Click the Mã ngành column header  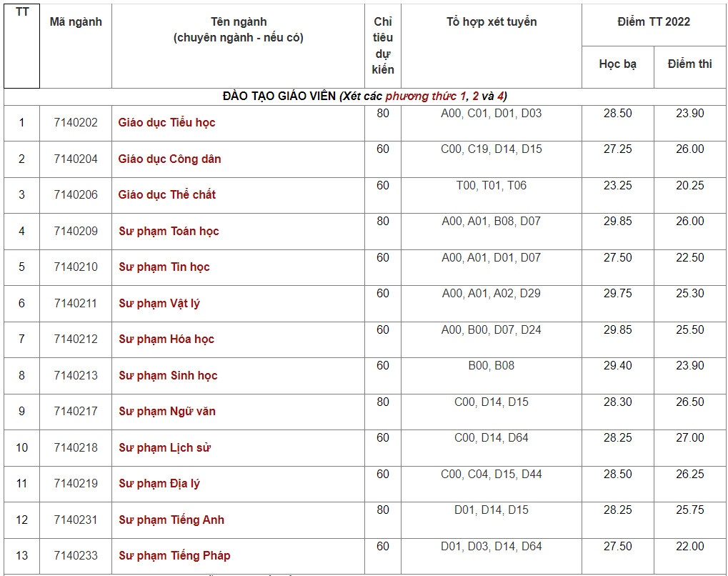75,22
